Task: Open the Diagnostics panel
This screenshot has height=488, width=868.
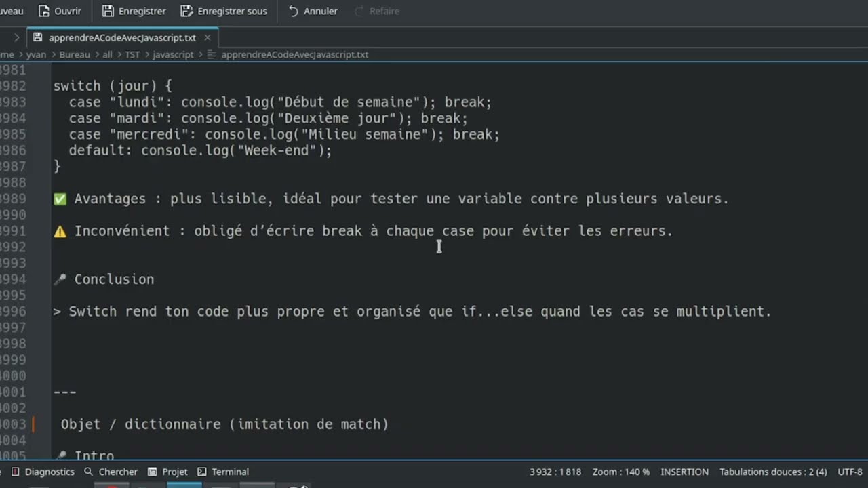Action: [x=42, y=472]
